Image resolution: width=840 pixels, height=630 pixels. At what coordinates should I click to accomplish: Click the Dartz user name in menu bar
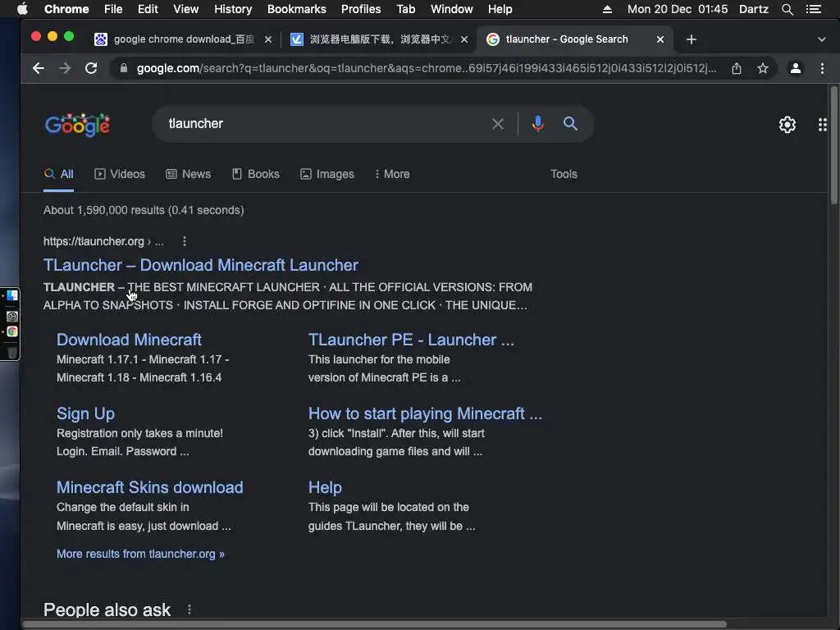754,9
